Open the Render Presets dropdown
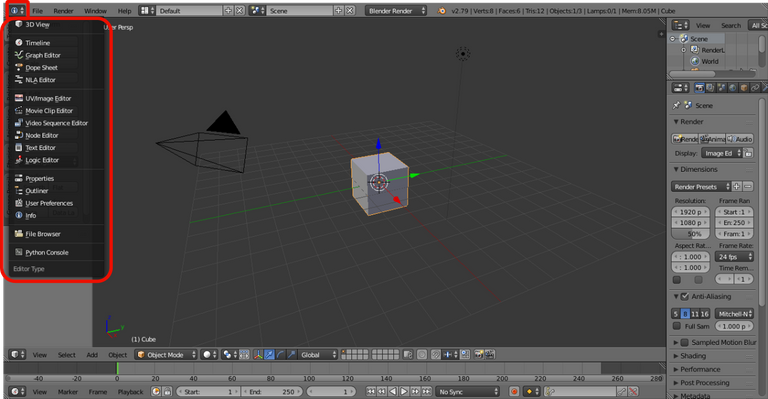The image size is (768, 399). point(701,187)
